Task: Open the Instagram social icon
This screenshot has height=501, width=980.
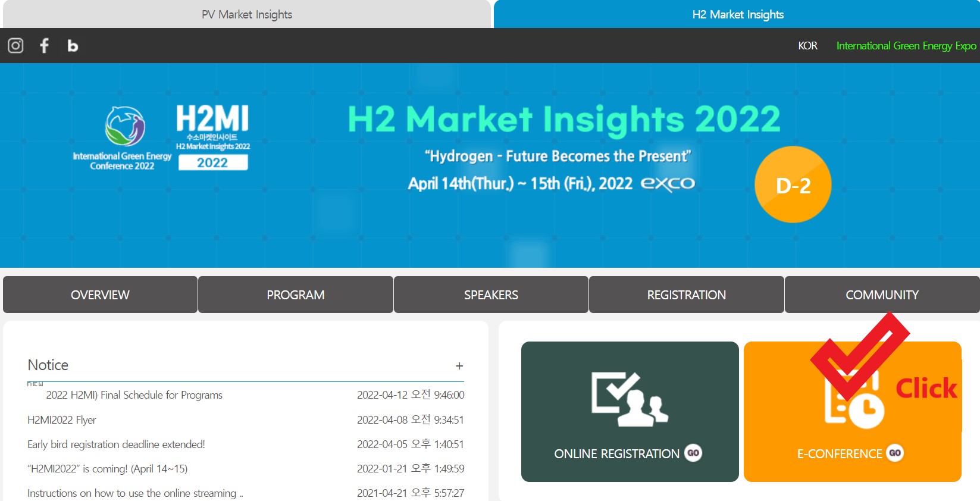Action: (15, 45)
